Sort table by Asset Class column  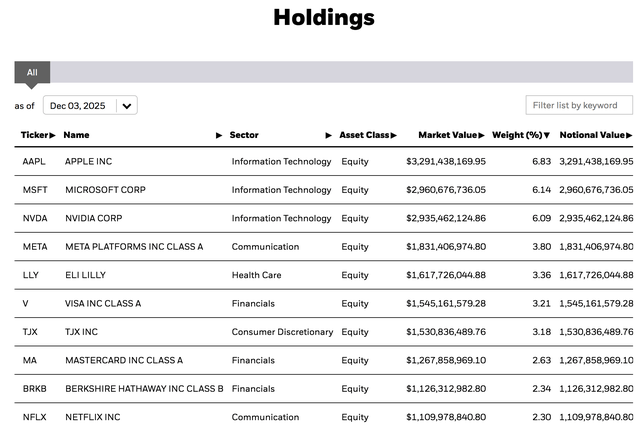[368, 135]
